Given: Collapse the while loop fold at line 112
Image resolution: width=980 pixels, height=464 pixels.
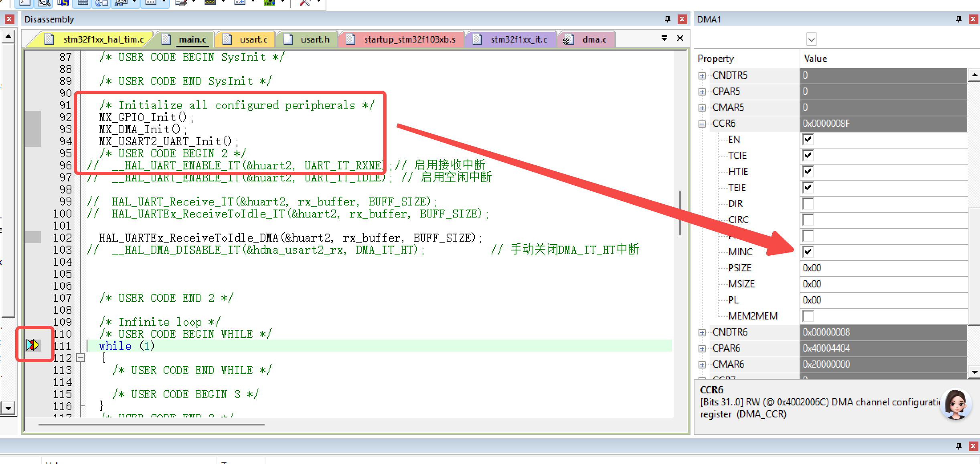Looking at the screenshot, I should click(x=81, y=358).
